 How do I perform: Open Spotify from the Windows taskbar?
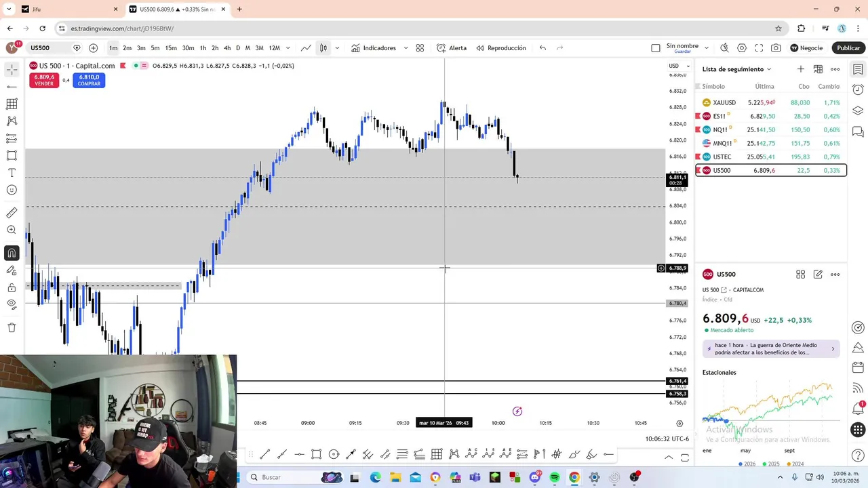coord(555,477)
